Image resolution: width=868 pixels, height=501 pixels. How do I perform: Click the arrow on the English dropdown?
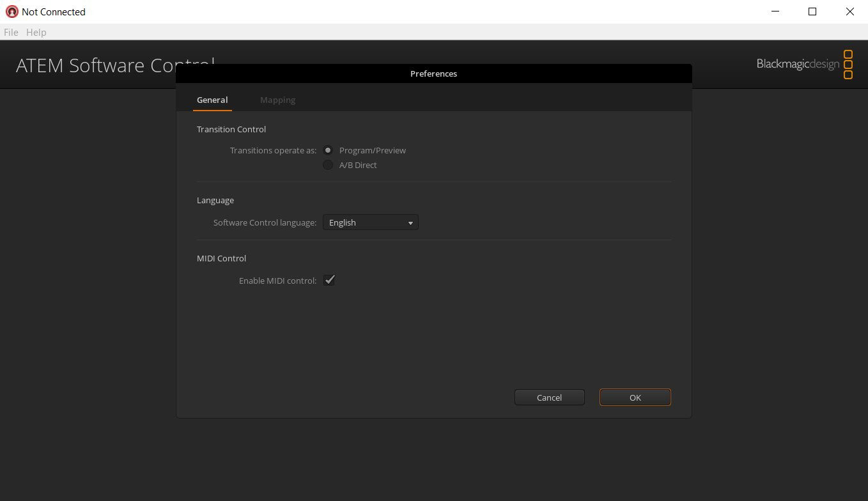pyautogui.click(x=410, y=222)
